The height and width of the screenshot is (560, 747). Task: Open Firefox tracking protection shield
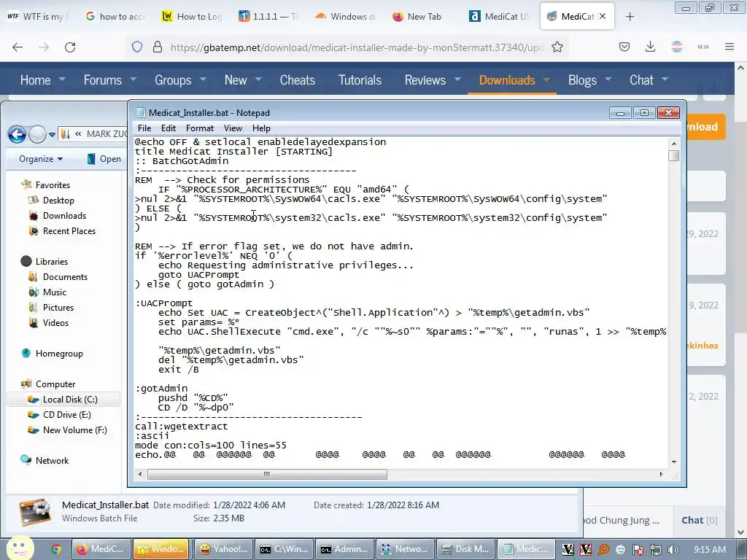pos(137,47)
